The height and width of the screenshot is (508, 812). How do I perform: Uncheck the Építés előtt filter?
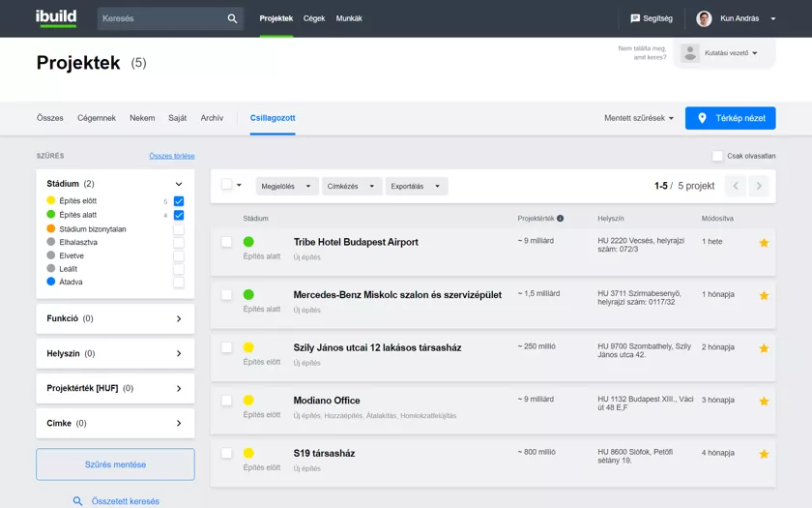tap(179, 201)
